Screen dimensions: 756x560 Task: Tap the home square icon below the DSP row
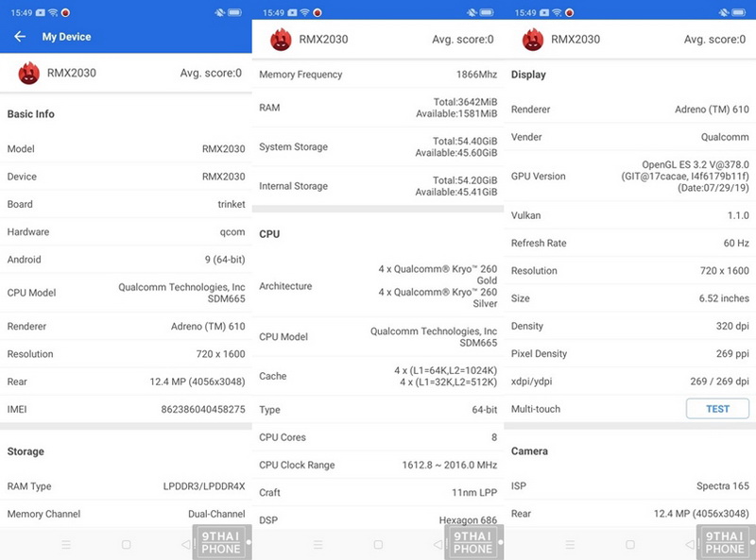click(379, 545)
